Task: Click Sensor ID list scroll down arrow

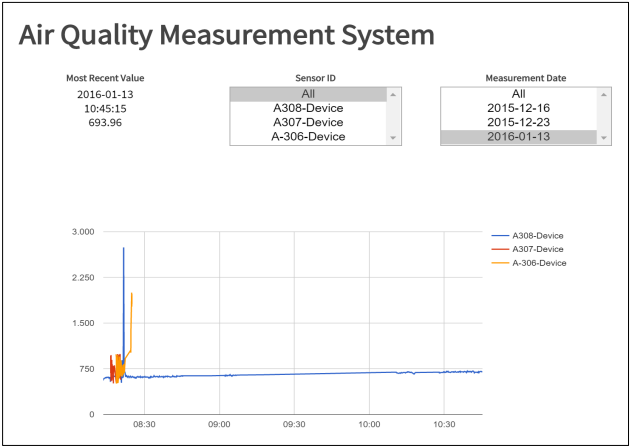Action: pos(393,138)
